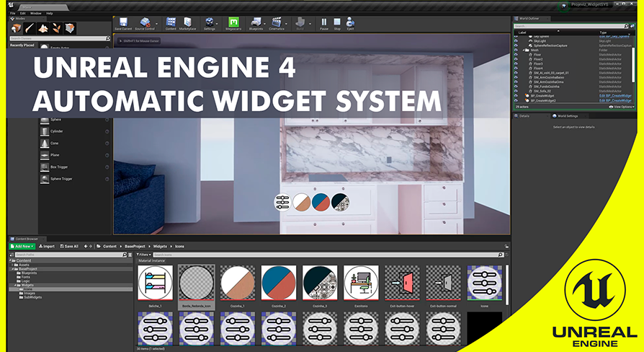Open the Build options dropdown arrow
This screenshot has width=644, height=352.
[310, 24]
